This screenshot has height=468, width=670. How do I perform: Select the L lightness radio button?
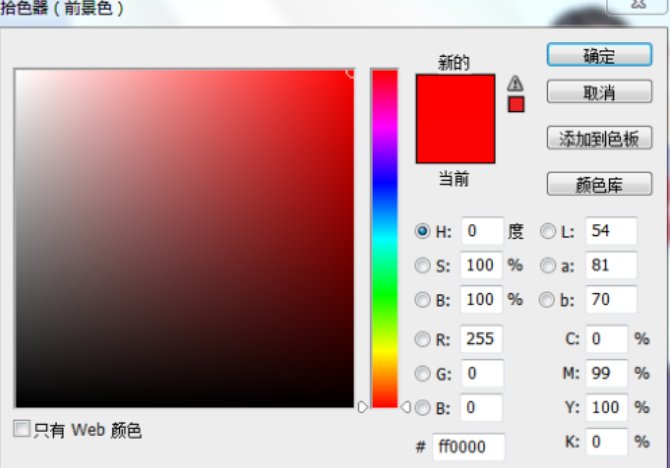tap(548, 231)
